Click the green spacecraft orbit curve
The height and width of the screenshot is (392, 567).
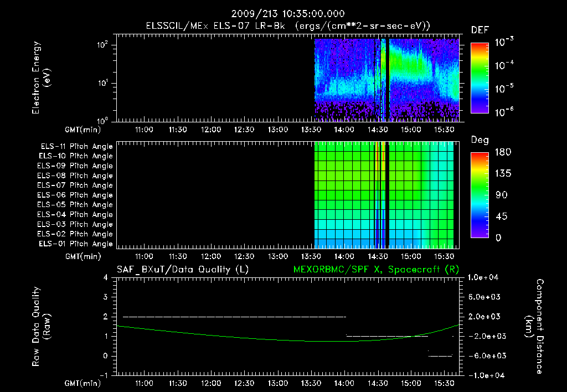(288, 339)
